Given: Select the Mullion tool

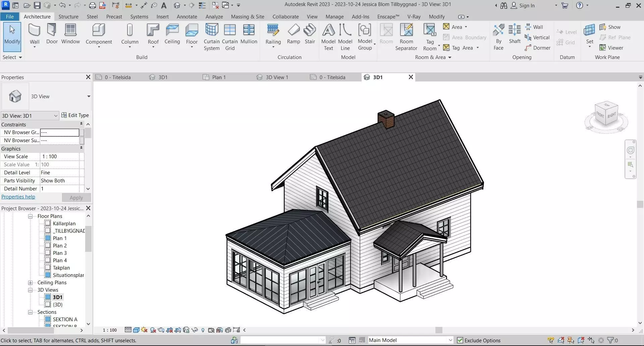Looking at the screenshot, I should pyautogui.click(x=249, y=34).
